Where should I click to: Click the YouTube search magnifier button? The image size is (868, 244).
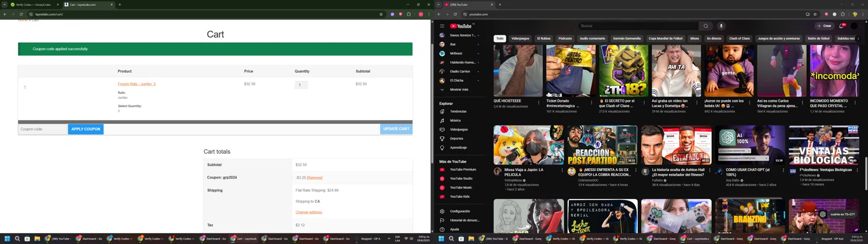pos(705,26)
